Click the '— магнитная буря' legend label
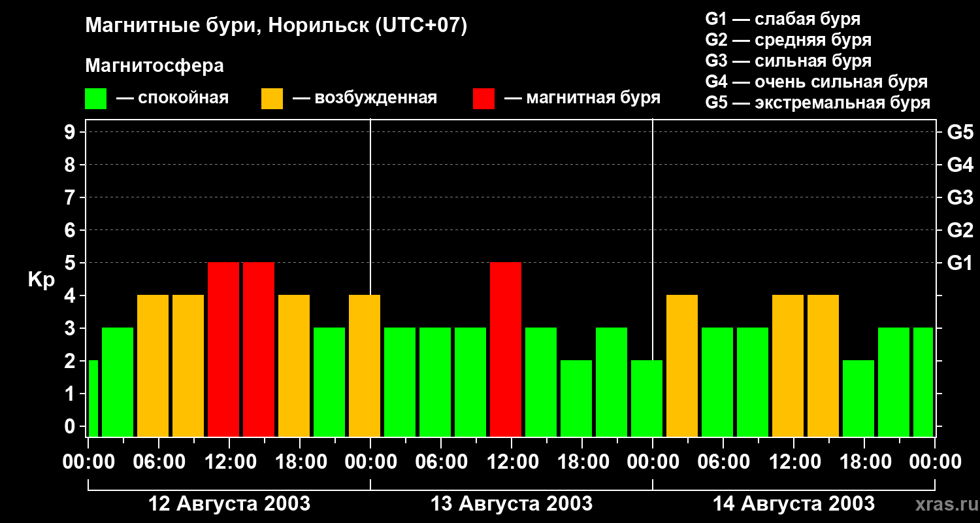980x523 pixels. 583,98
